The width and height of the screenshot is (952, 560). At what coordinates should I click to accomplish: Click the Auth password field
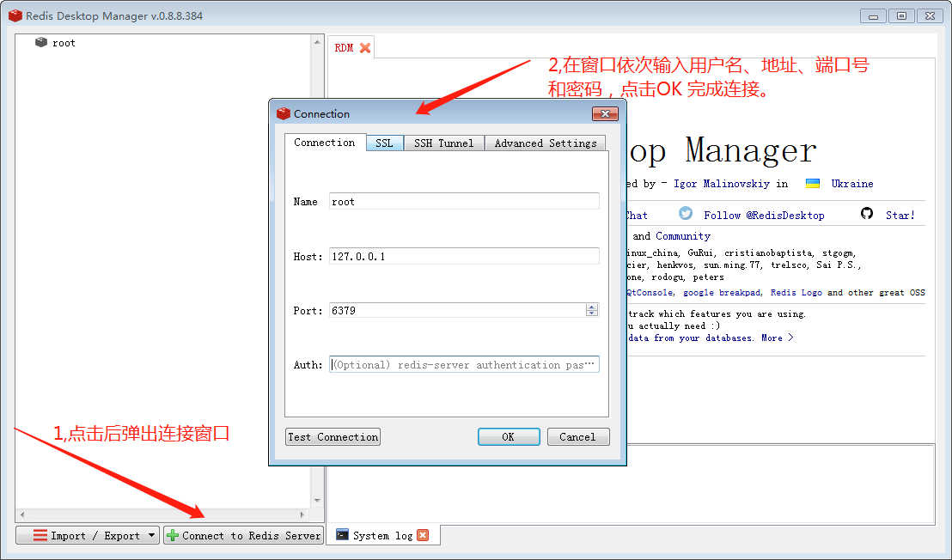(x=464, y=365)
